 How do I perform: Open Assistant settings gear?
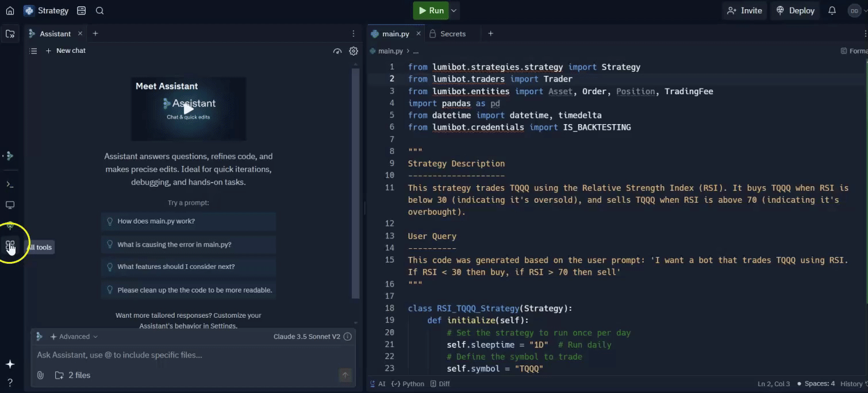(x=354, y=51)
